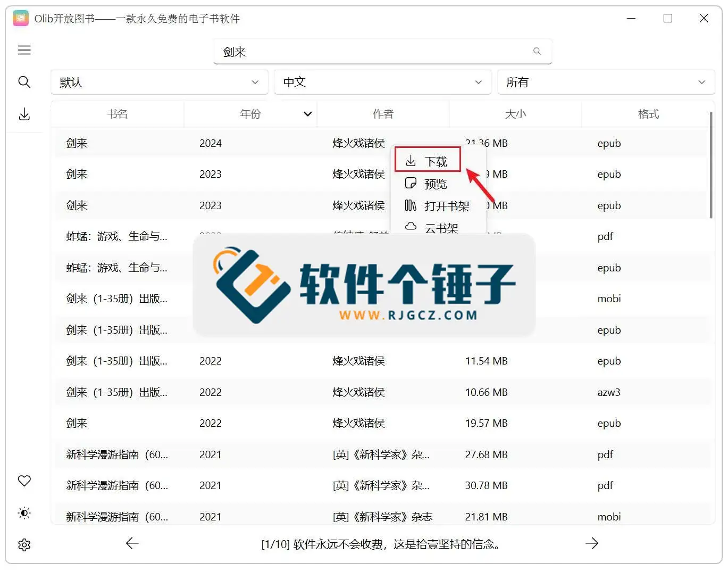728x571 pixels.
Task: Click the 2023 year cell of second 剑来 row
Action: (x=211, y=174)
